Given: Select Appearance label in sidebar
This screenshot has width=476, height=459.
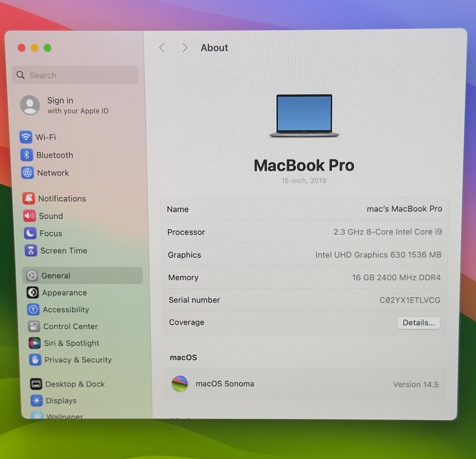Looking at the screenshot, I should pyautogui.click(x=65, y=293).
